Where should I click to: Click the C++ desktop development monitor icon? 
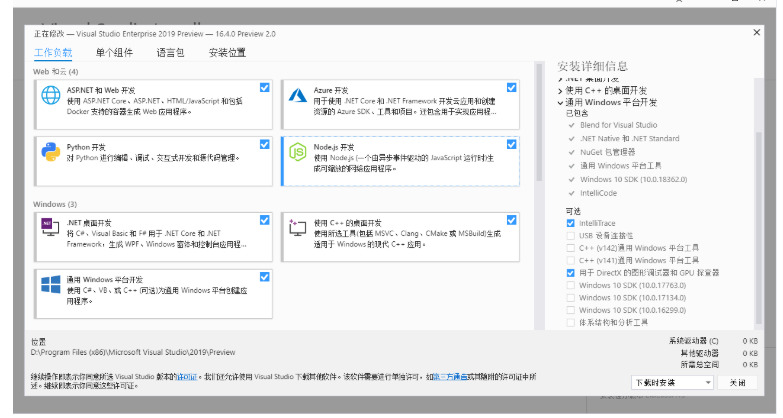(298, 227)
